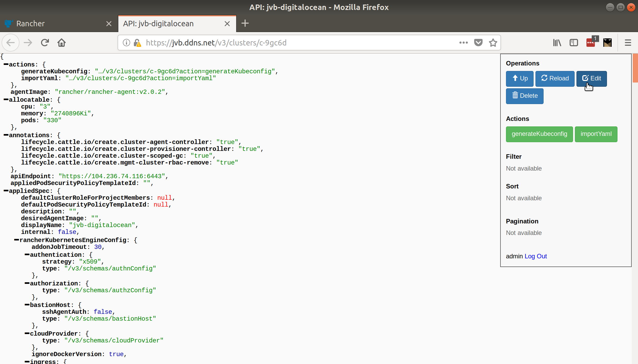The width and height of the screenshot is (638, 364).
Task: Collapse the actions JSON node
Action: pos(6,64)
